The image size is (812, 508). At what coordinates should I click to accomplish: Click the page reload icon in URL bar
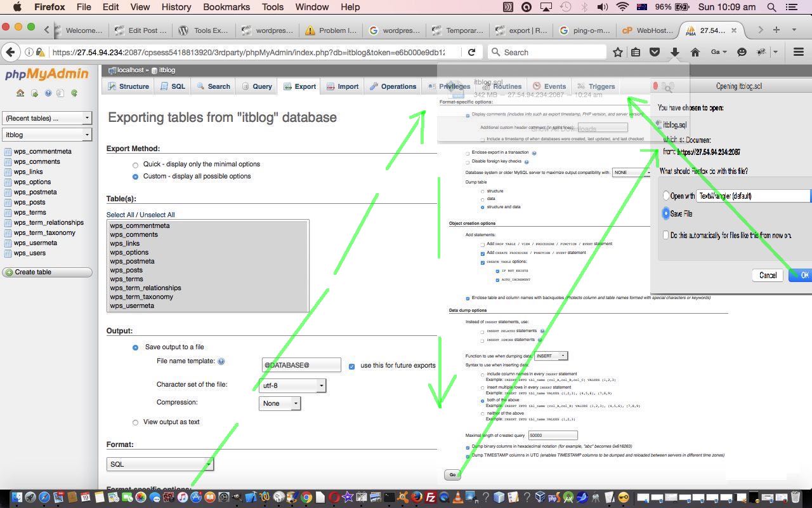tap(471, 52)
